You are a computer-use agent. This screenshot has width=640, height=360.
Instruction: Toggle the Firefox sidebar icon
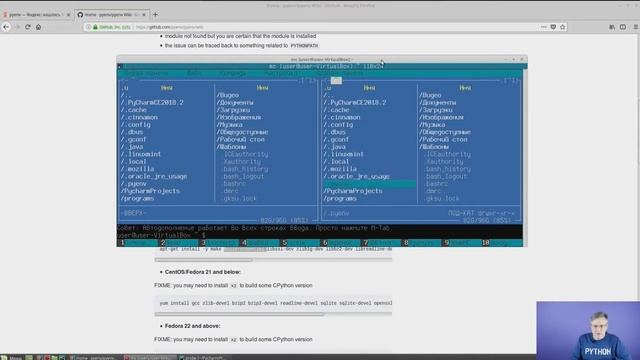[x=623, y=27]
